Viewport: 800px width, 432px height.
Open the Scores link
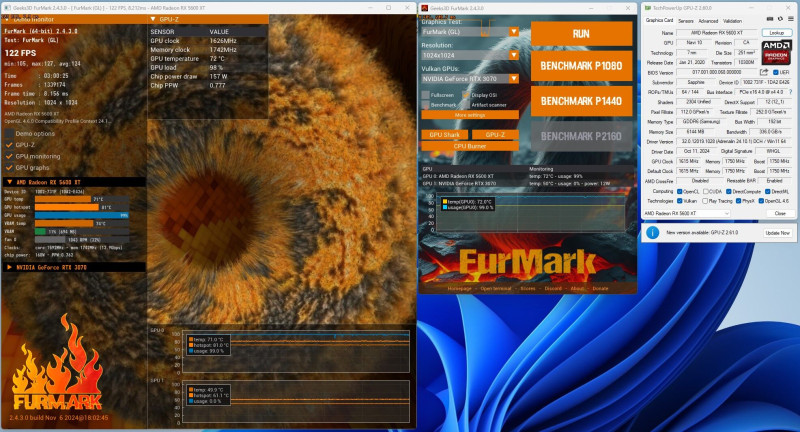pyautogui.click(x=528, y=289)
